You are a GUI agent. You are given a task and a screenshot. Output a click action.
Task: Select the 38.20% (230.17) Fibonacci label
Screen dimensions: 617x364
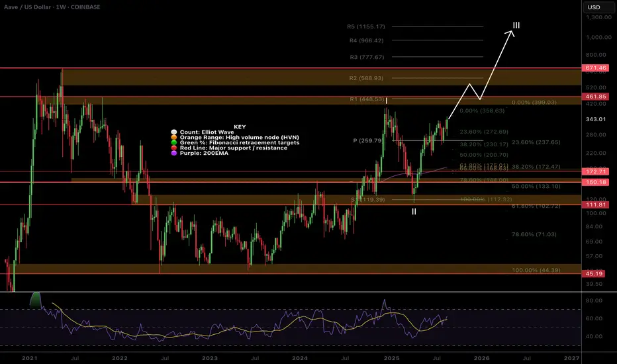[x=484, y=144]
